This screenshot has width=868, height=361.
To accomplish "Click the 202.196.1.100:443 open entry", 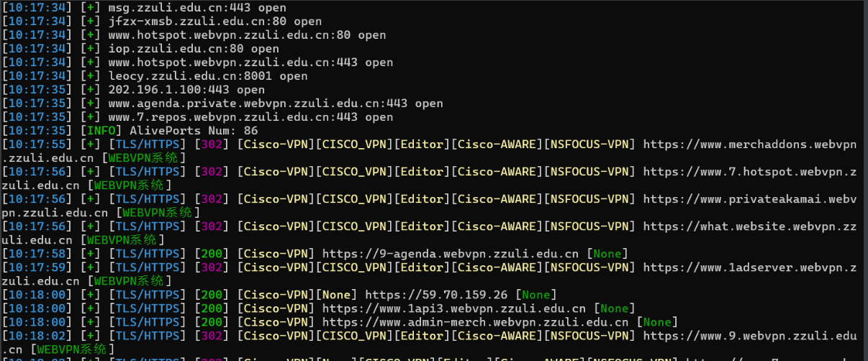I will (x=186, y=90).
